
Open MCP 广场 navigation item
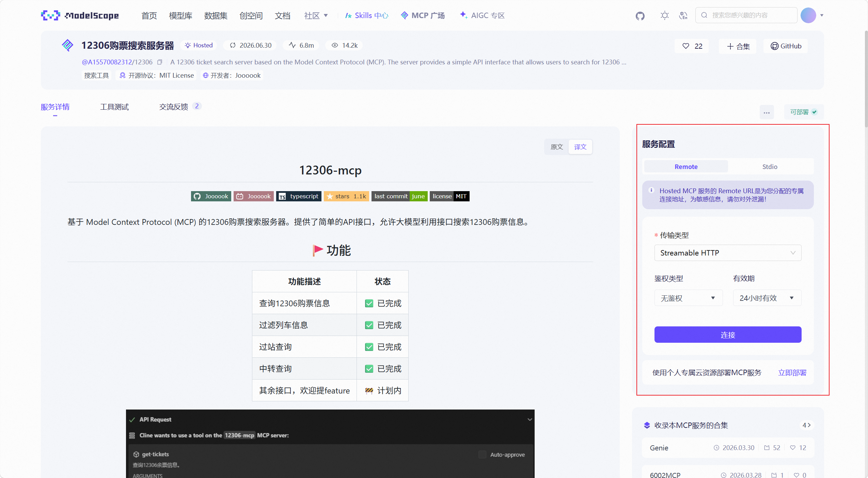pyautogui.click(x=423, y=16)
